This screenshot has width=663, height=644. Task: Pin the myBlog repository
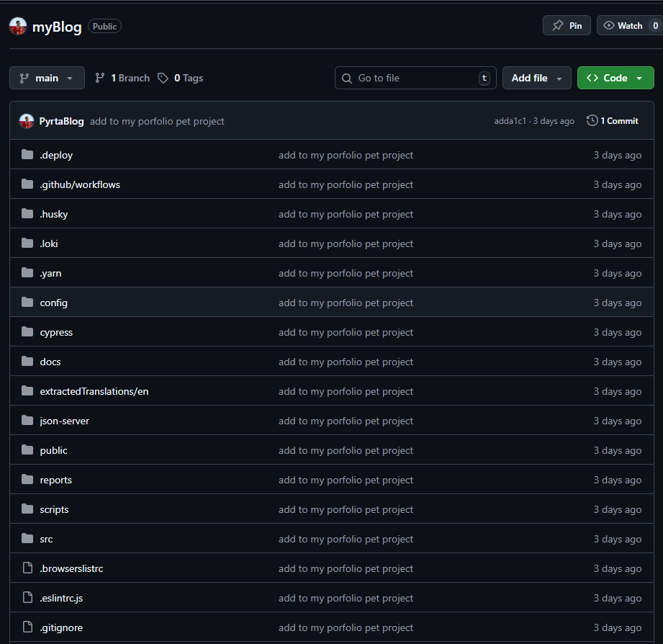click(x=567, y=25)
